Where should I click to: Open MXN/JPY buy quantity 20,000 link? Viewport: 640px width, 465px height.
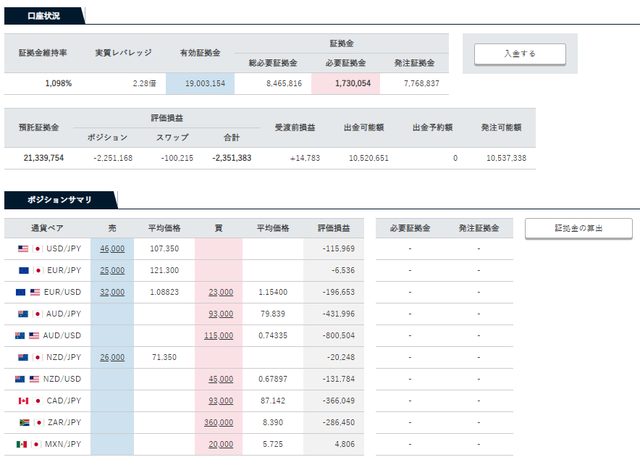coord(221,444)
